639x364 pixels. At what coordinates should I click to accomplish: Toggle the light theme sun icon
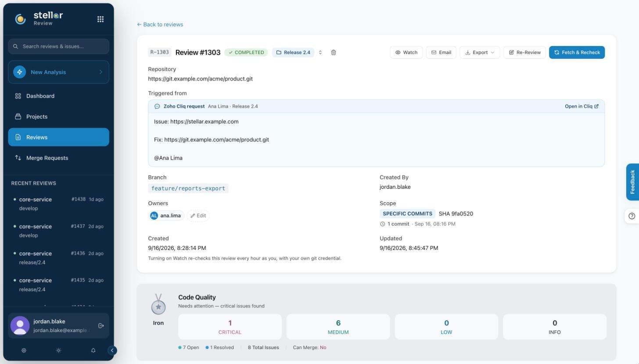[58, 350]
